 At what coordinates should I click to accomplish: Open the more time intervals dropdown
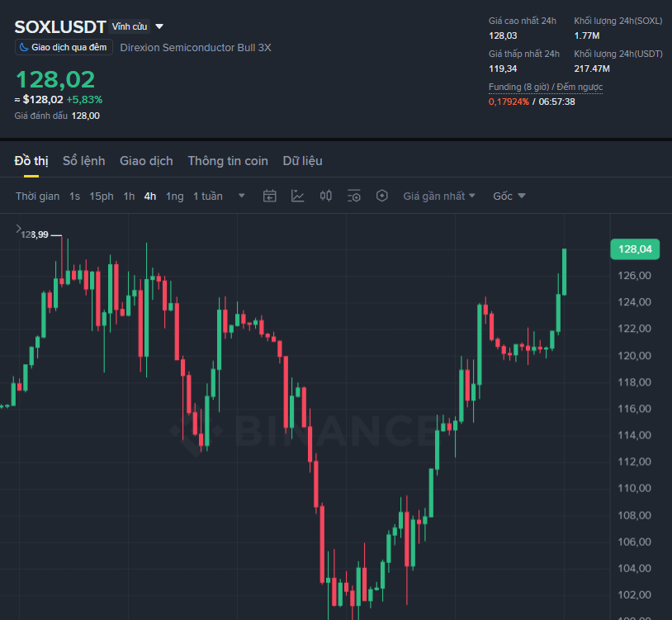242,196
